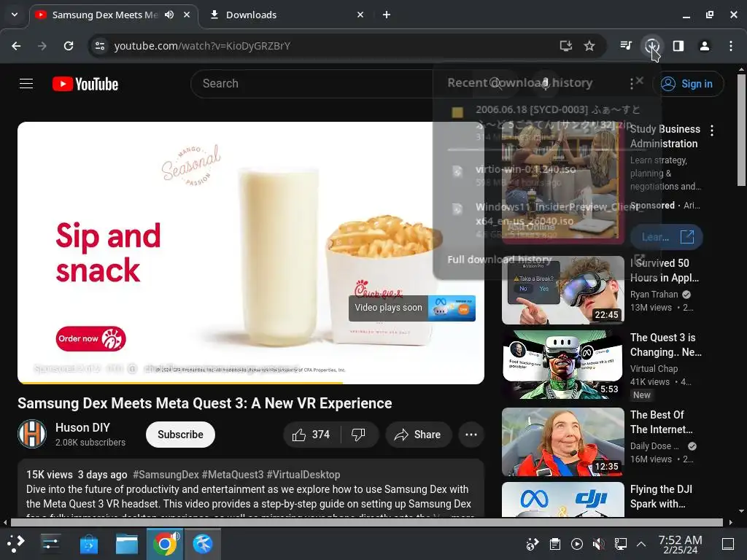Click the Learn more sponsored button

667,237
